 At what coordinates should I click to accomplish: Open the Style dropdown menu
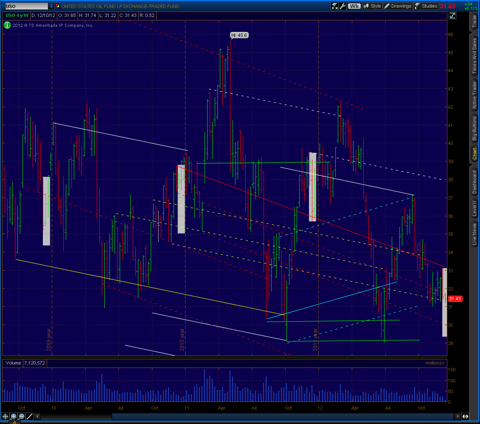(x=372, y=6)
